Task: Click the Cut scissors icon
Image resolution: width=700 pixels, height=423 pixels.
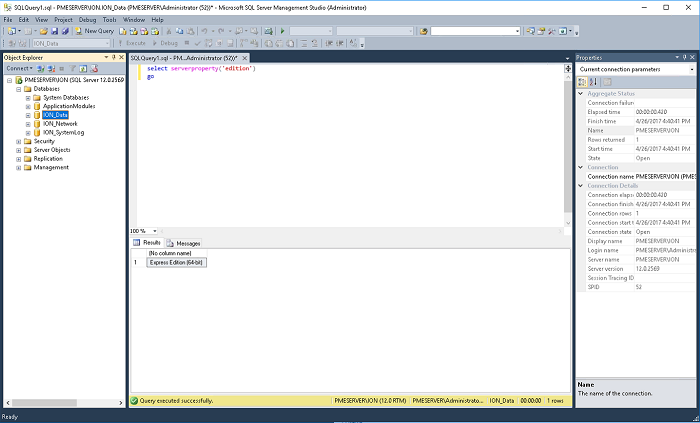Action: tap(169, 31)
